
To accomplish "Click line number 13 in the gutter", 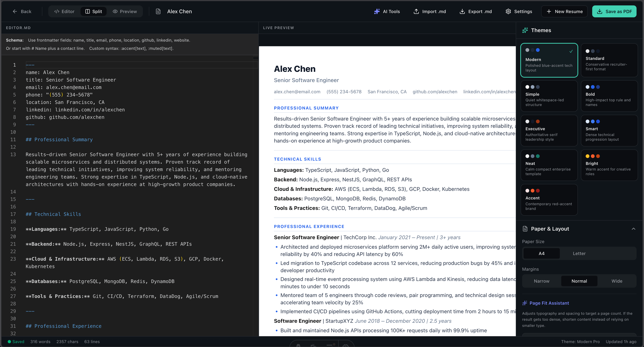I will 13,154.
